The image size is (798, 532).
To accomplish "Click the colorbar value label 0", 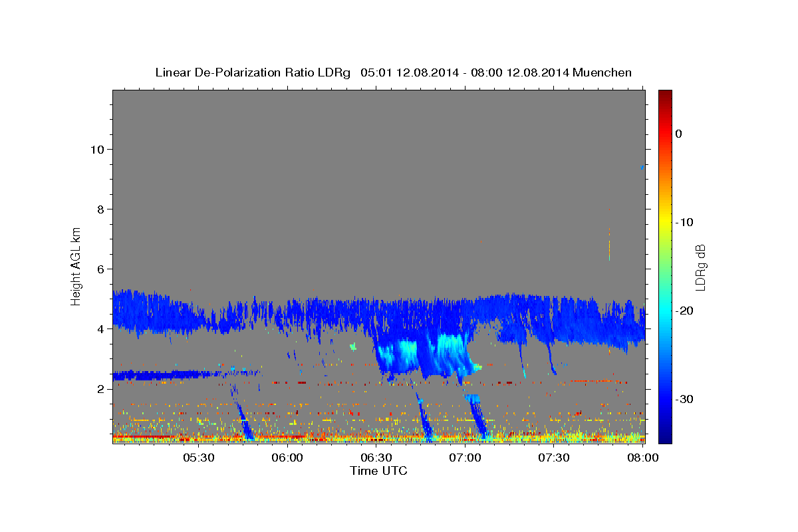I will tap(679, 134).
